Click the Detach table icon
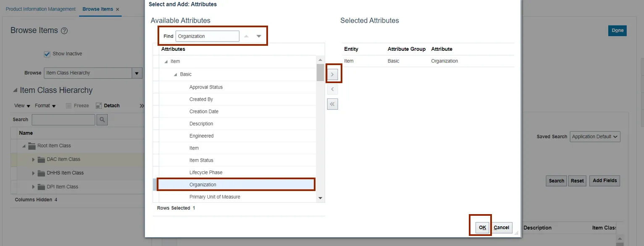The height and width of the screenshot is (246, 644). 99,106
